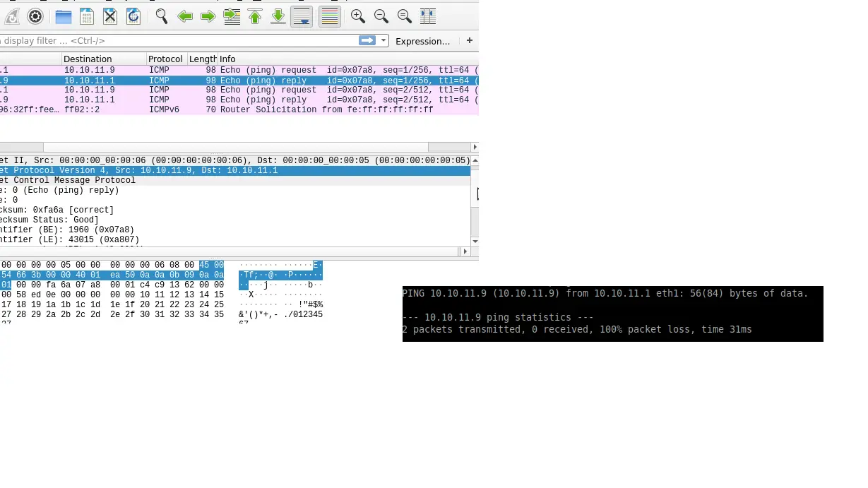868x488 pixels.
Task: Select Echo request packet seq=1/256
Action: pos(239,71)
